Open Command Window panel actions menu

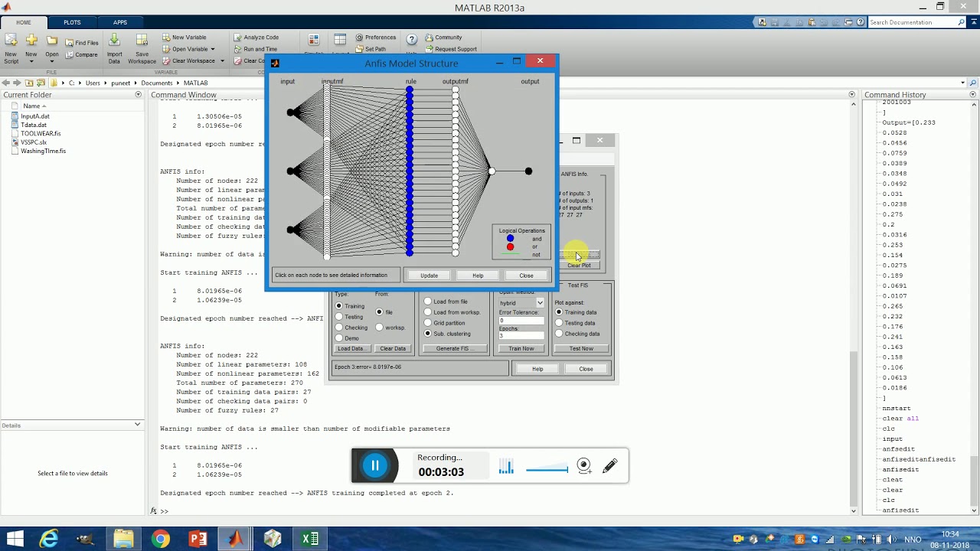tap(852, 95)
